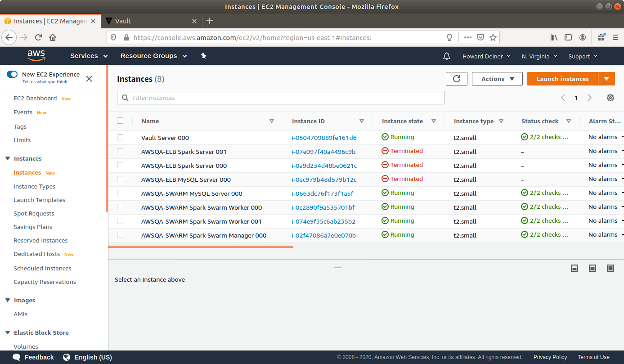
Task: Open table preferences gear icon
Action: tap(611, 98)
